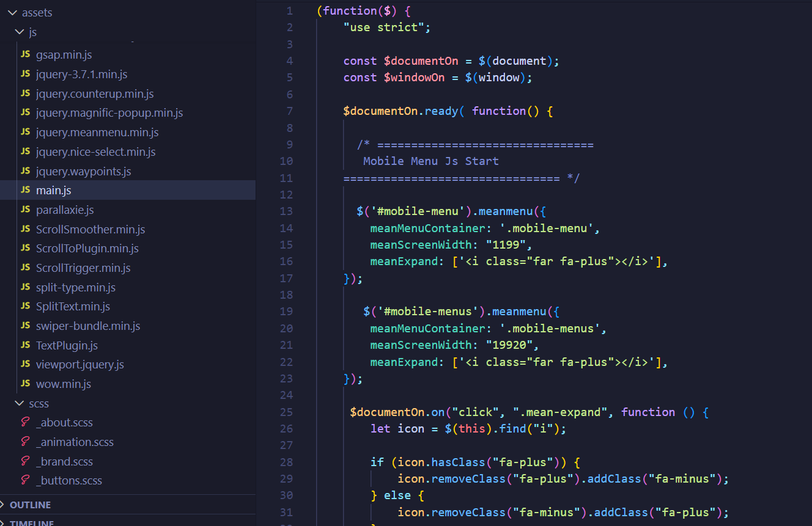Click the Sass icon beside _about.scss
Screen dimensions: 812x526
(x=25, y=422)
